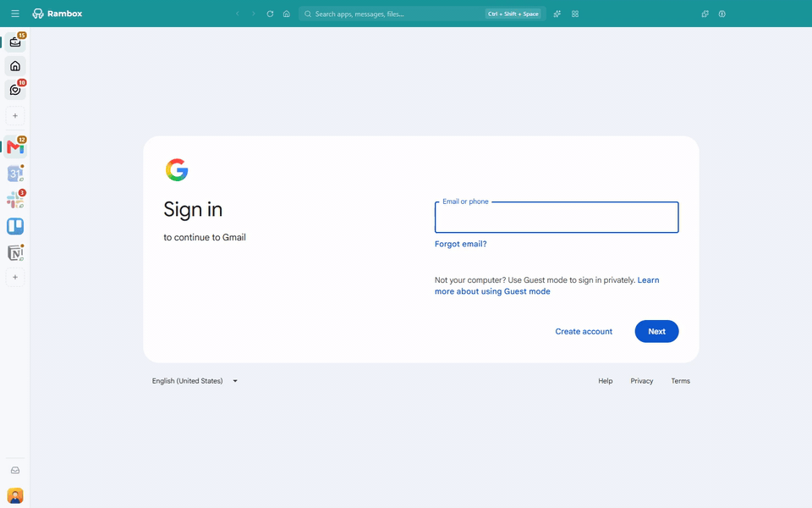812x508 pixels.
Task: Open the unified inbox with 15 badge
Action: (15, 42)
